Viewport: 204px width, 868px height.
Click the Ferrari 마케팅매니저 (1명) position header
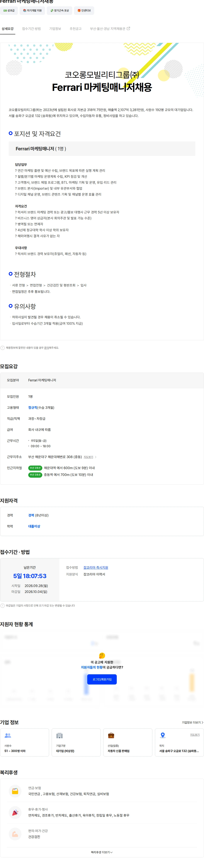coord(102,149)
